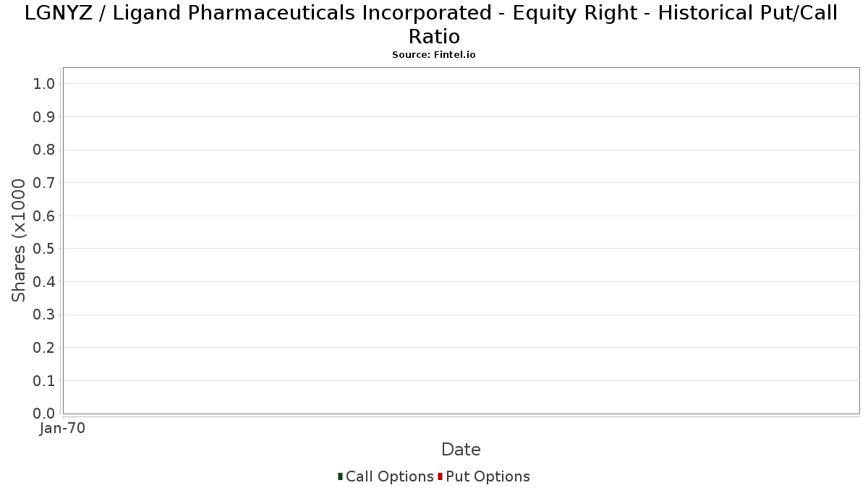Click the Historical Put/Call Ratio chart title
Screen dimensions: 868x488
click(432, 25)
